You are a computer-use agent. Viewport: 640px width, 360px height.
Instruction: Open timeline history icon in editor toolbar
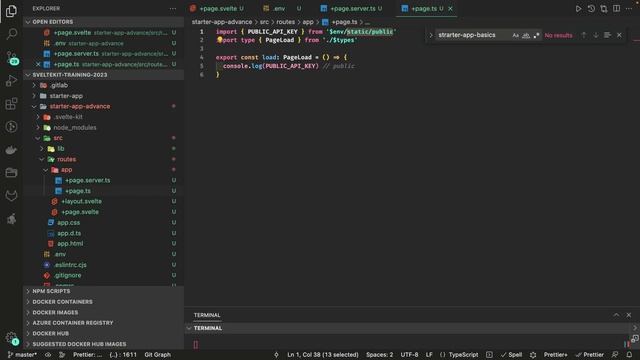[591, 9]
